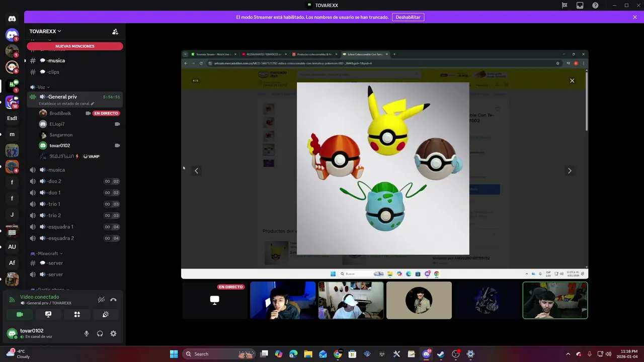
Task: Open Steam from taskbar
Action: [441, 354]
